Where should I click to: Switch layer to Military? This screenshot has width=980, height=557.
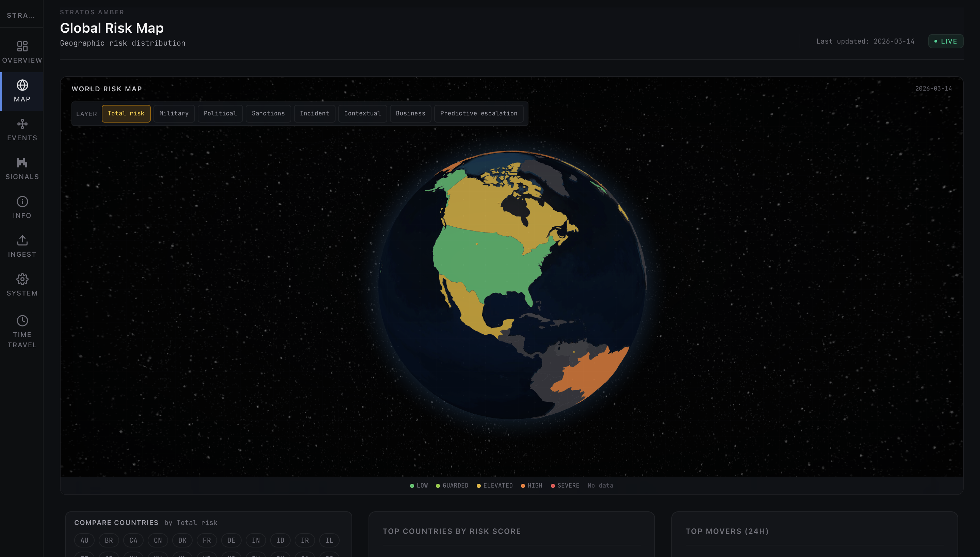coord(174,114)
